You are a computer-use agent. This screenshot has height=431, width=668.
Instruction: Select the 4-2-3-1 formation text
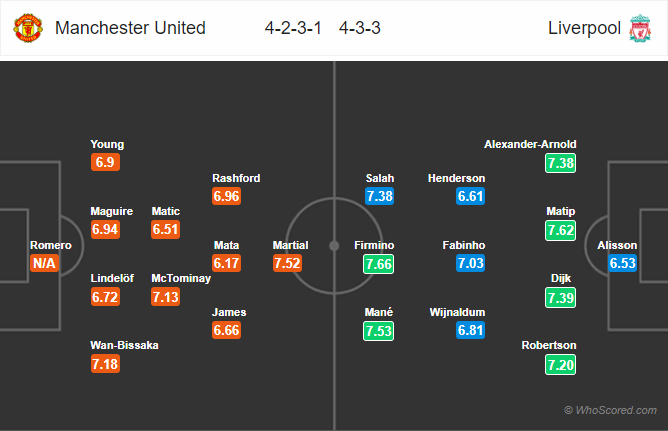tap(293, 28)
